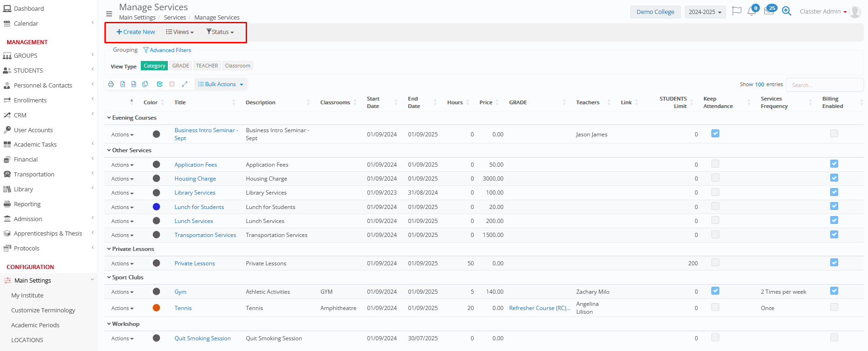The height and width of the screenshot is (351, 868).
Task: Open the Bulk Actions dropdown
Action: [x=220, y=84]
